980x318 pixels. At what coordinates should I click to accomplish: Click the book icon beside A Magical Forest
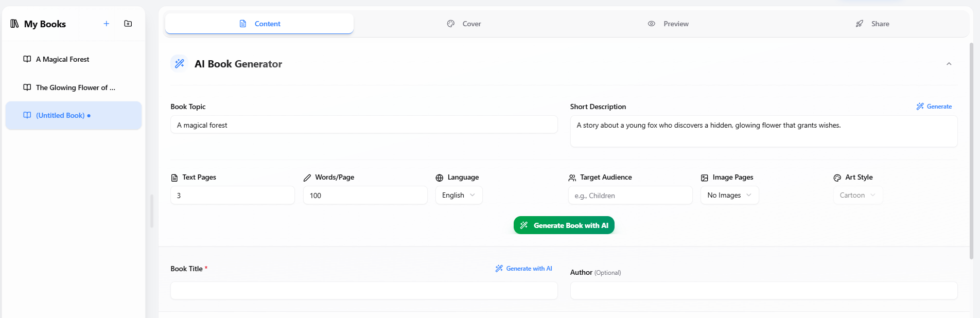pos(27,59)
